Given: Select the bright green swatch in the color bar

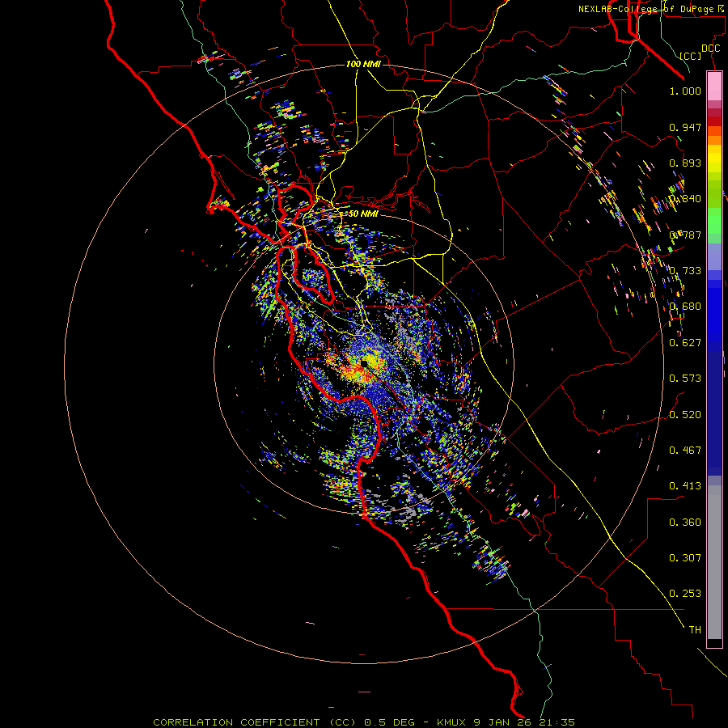Looking at the screenshot, I should 714,221.
